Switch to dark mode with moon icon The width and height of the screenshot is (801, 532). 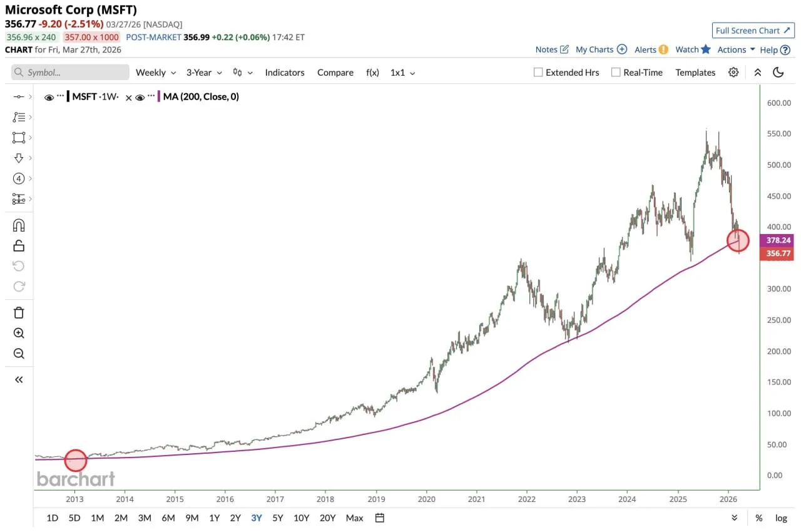[x=778, y=73]
